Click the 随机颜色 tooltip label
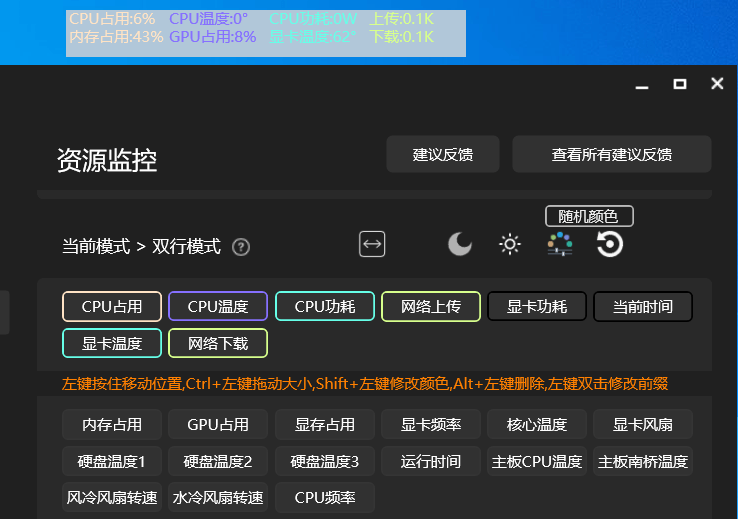Image resolution: width=738 pixels, height=519 pixels. click(x=589, y=216)
